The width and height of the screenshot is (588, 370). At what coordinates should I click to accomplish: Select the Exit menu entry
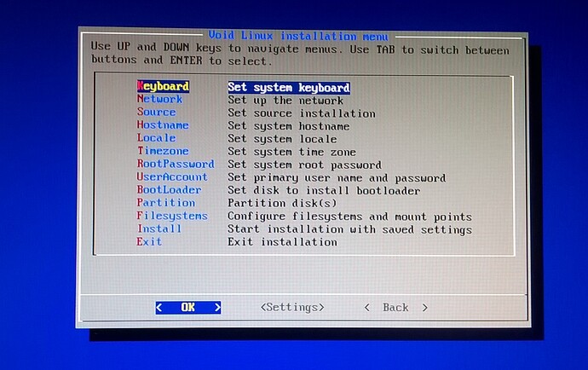(149, 241)
